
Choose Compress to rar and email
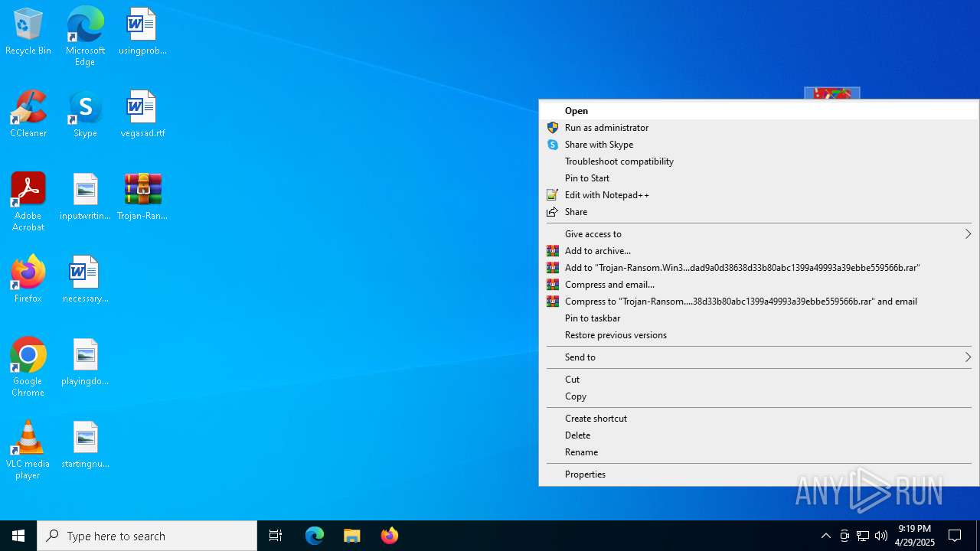click(x=759, y=302)
